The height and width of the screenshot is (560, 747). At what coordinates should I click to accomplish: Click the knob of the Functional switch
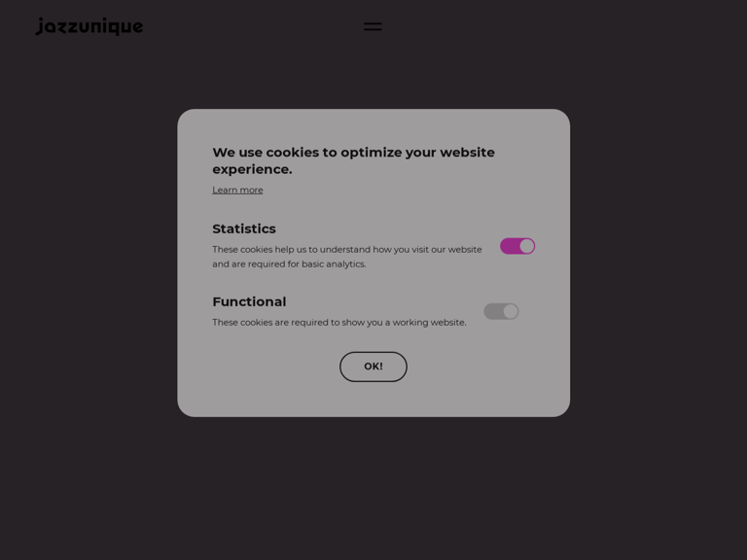pos(511,311)
